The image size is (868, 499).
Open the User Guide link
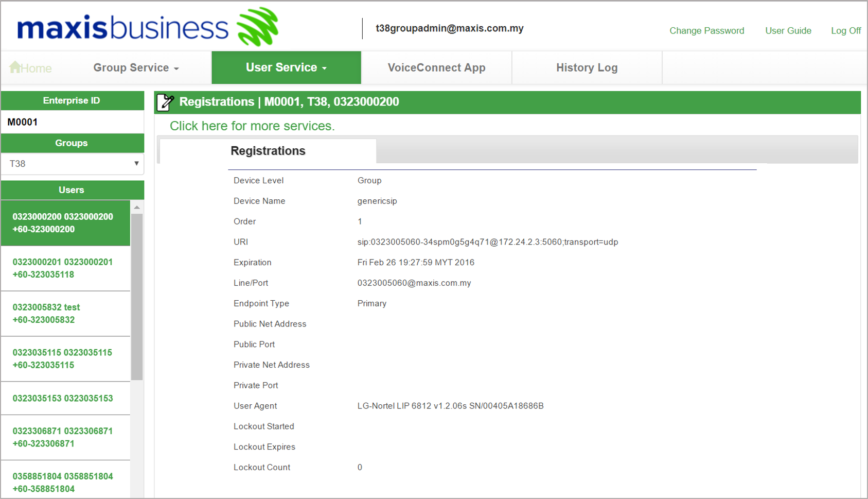click(x=788, y=31)
